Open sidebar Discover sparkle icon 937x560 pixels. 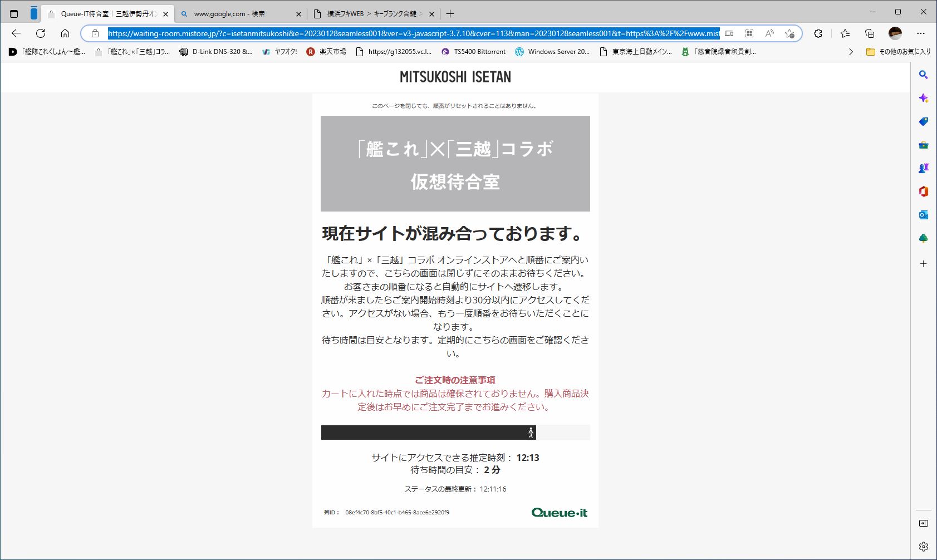(924, 98)
